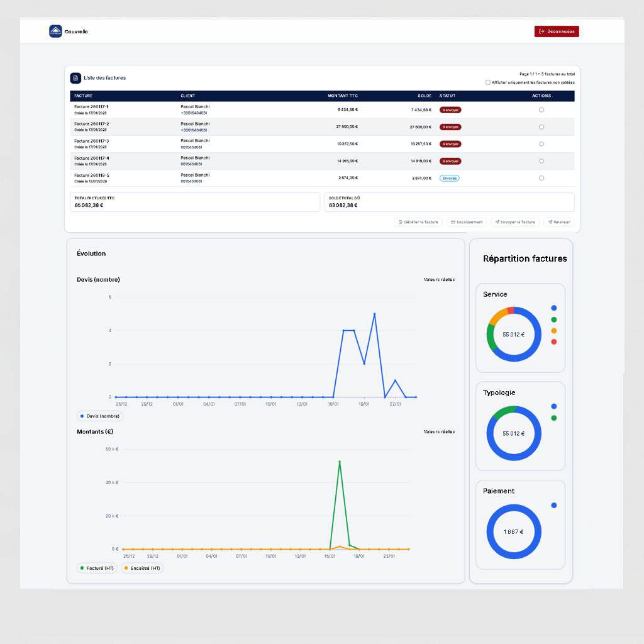Image resolution: width=644 pixels, height=644 pixels.
Task: Enable the show only unpaid invoices checkbox
Action: [x=488, y=82]
